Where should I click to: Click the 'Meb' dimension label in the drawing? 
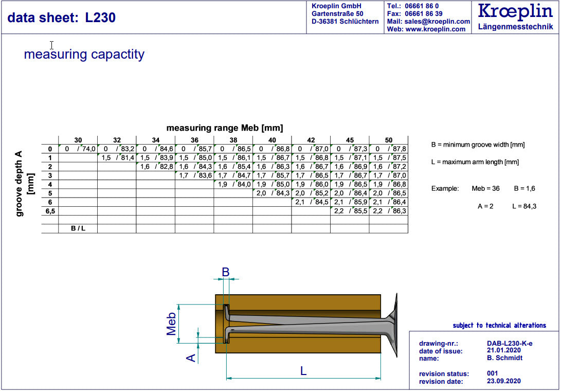point(172,324)
